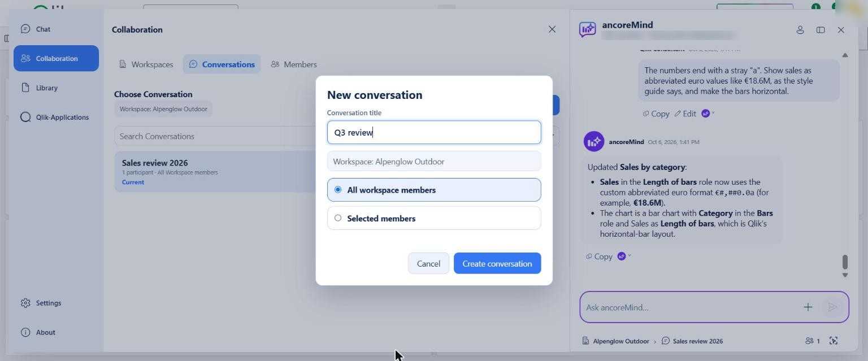This screenshot has height=361, width=868.
Task: Open the purple dropdown next to Edit
Action: (708, 114)
